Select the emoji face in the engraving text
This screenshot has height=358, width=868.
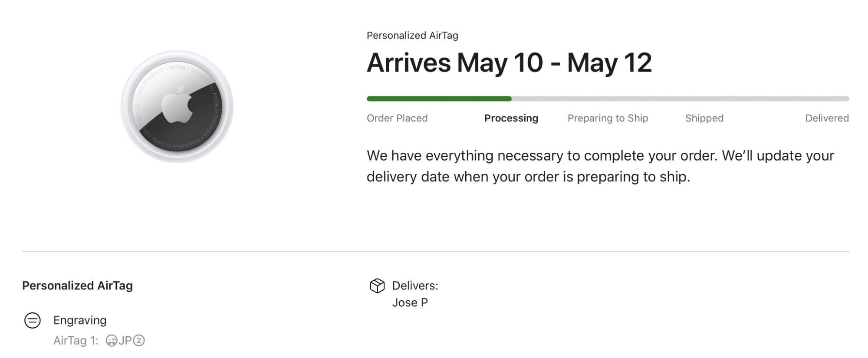tap(111, 341)
